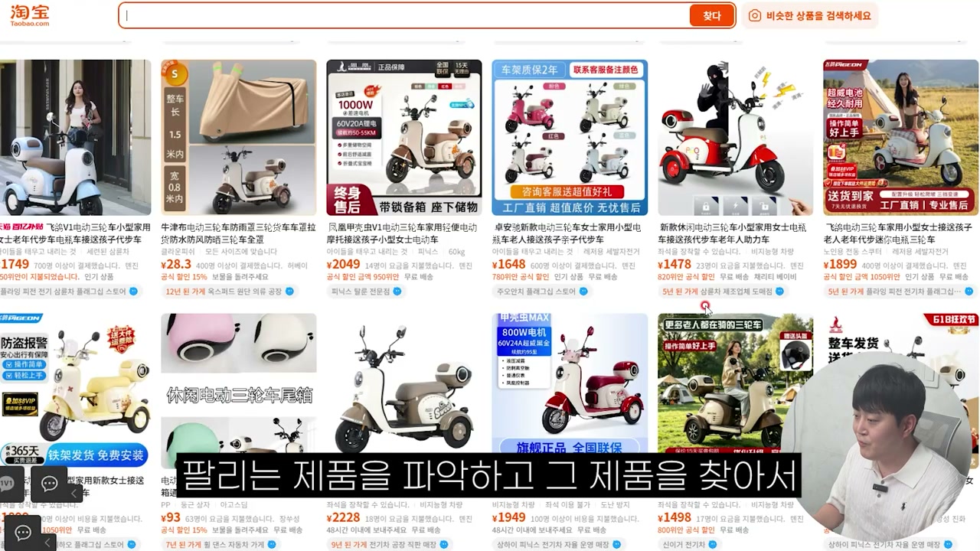The height and width of the screenshot is (551, 980).
Task: Click the ¥2049 price text
Action: (342, 265)
